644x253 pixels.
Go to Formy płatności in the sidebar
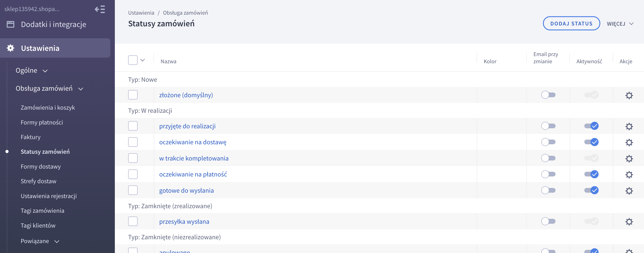(42, 122)
